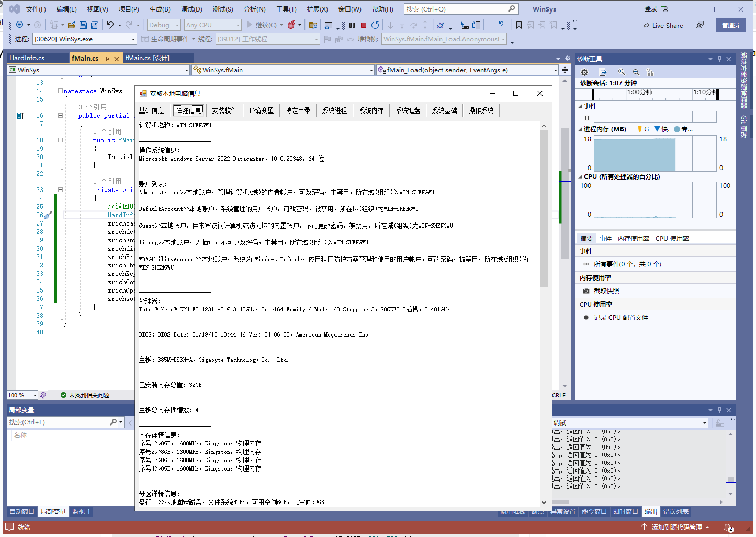Open Find in Files folder icon
This screenshot has width=756, height=537.
pos(313,25)
